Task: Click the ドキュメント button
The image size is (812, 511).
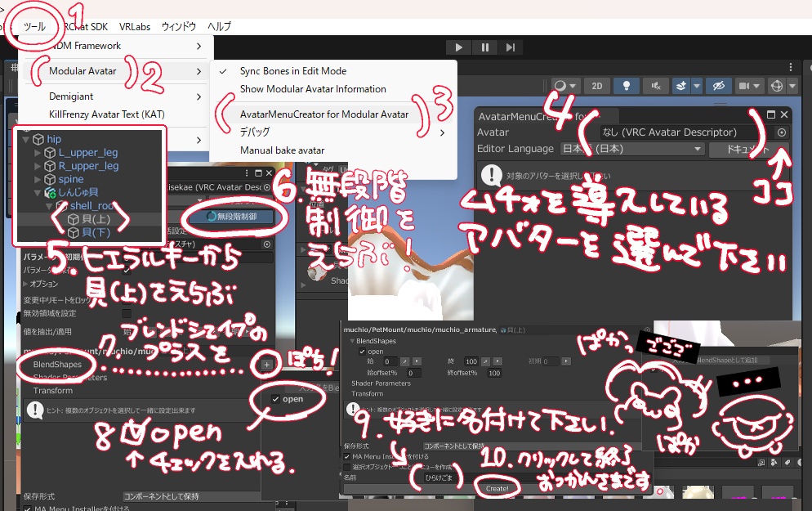Action: point(747,150)
